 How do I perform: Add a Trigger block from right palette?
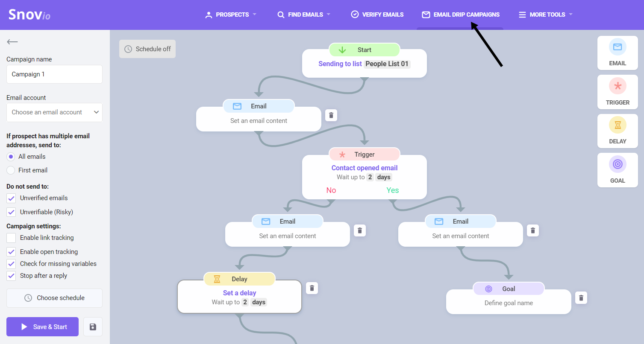(618, 92)
